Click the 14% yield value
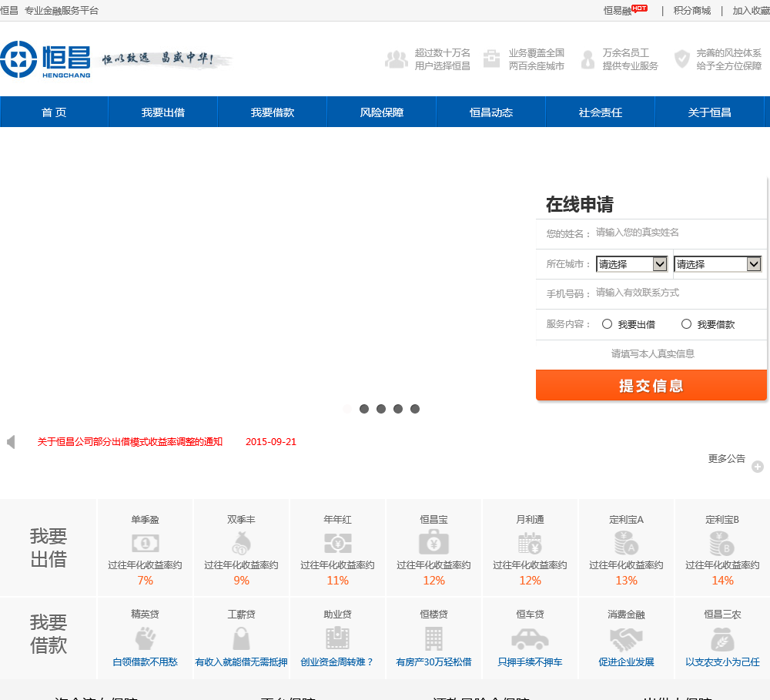Screen dimensions: 770x700 [x=722, y=580]
